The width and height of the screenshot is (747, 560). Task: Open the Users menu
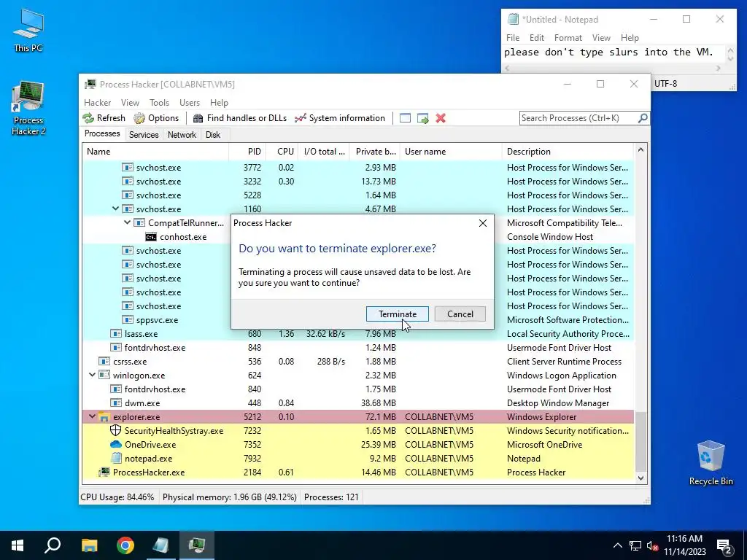click(190, 102)
